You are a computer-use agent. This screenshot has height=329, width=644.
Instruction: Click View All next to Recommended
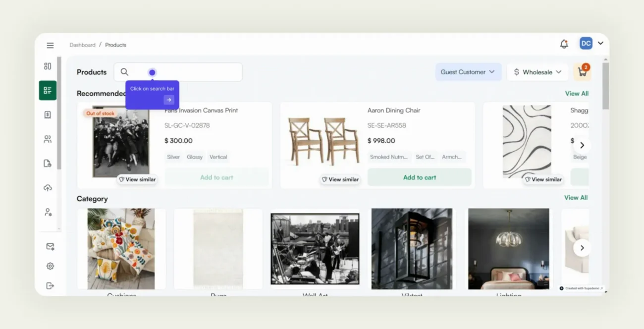tap(577, 93)
